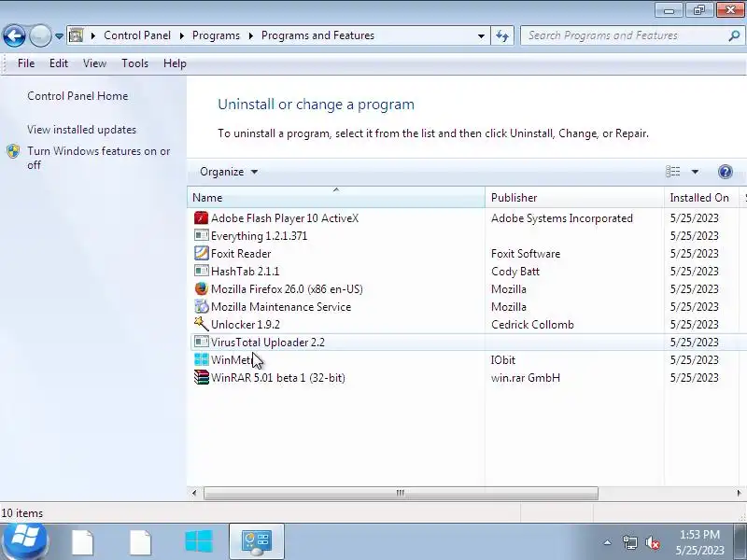Click the HashTab 2.1.1 program icon
Viewport: 747px width, 560px height.
pyautogui.click(x=202, y=271)
